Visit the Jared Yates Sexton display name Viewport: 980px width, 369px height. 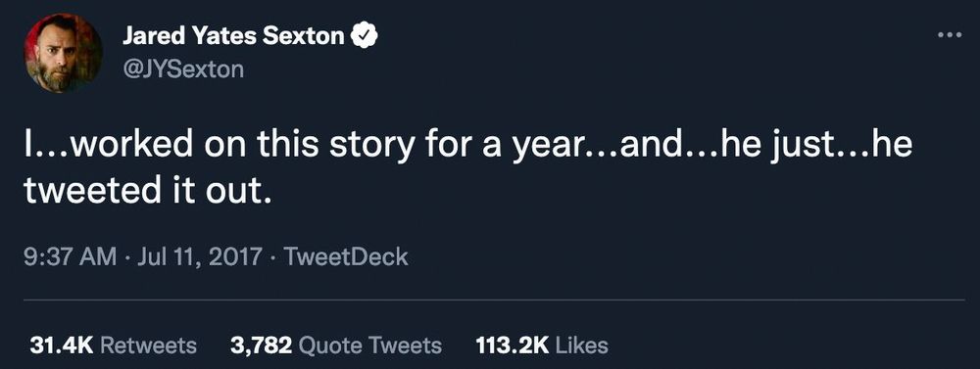click(x=233, y=37)
